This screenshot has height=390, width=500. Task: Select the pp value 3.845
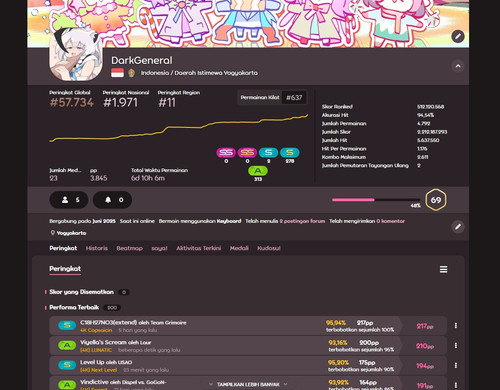pyautogui.click(x=99, y=178)
